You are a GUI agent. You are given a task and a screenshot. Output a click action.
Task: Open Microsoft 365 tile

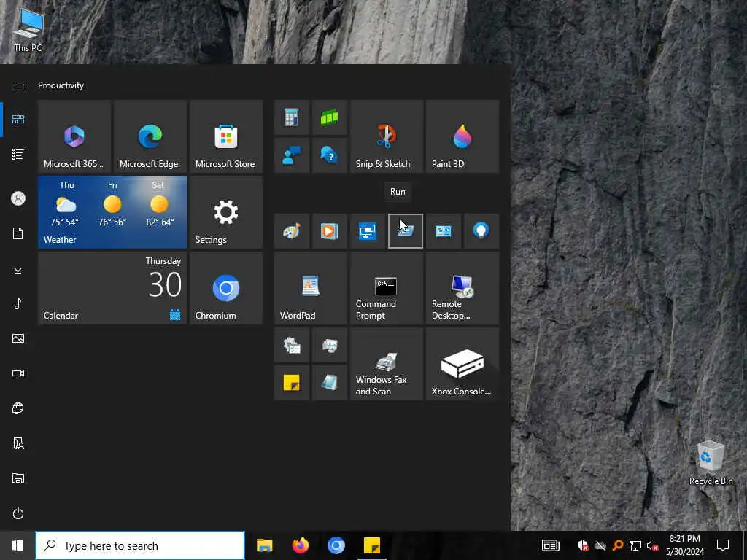74,136
